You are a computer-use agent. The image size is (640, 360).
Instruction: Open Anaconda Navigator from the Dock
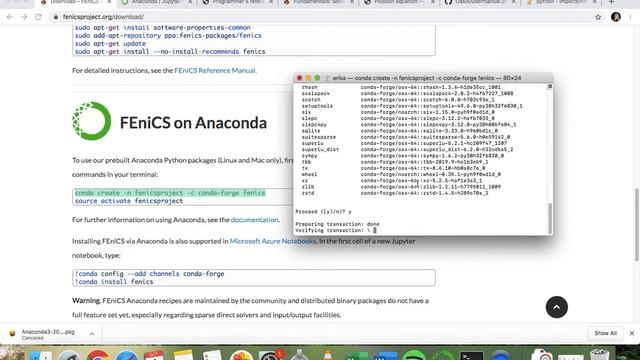click(443, 355)
